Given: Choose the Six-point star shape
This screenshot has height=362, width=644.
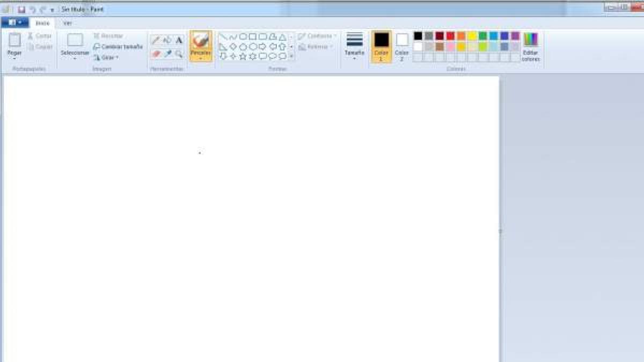Looking at the screenshot, I should (252, 56).
